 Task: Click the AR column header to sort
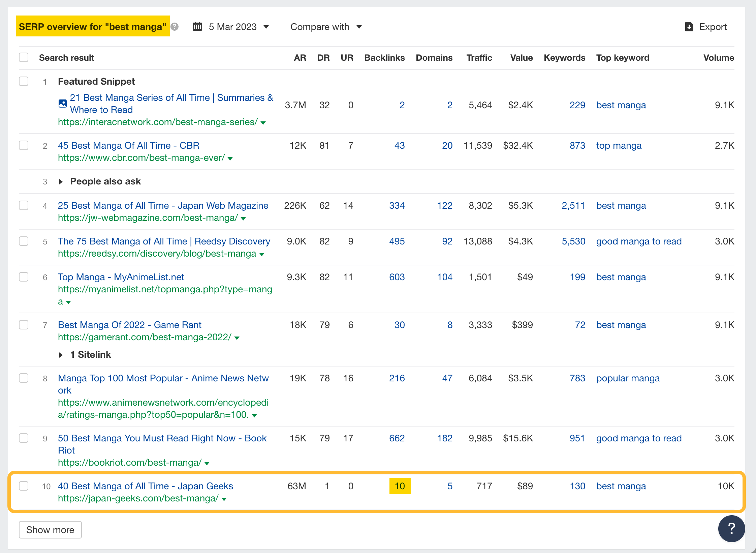coord(292,58)
